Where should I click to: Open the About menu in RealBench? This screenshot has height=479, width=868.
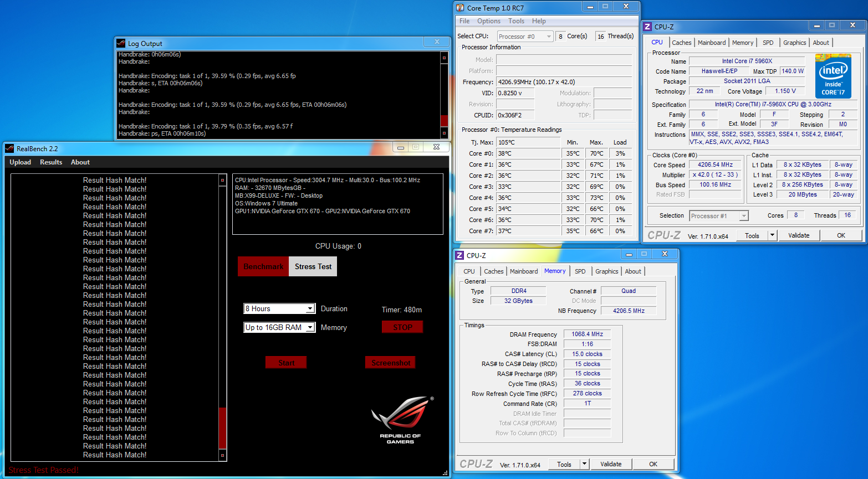click(x=80, y=162)
